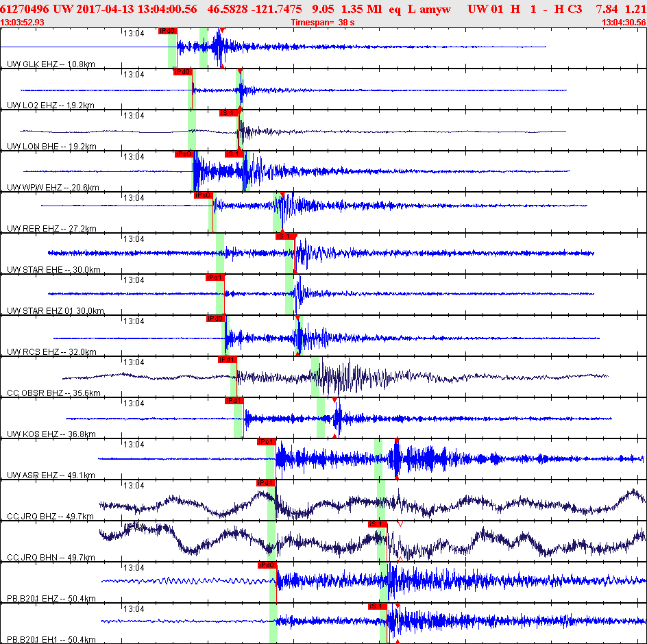Click the iPc1 pick flag on ASR trace
Screen dimensions: 647x644
click(266, 442)
